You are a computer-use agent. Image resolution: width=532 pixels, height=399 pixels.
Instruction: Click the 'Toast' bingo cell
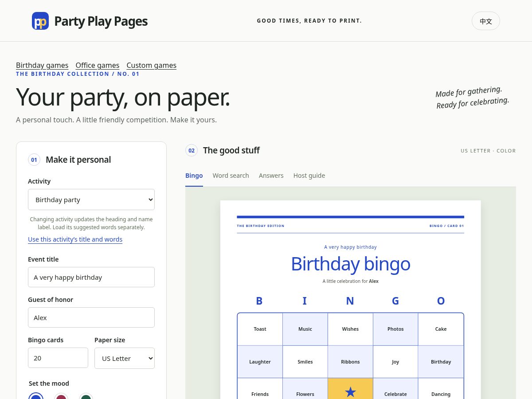click(x=260, y=329)
